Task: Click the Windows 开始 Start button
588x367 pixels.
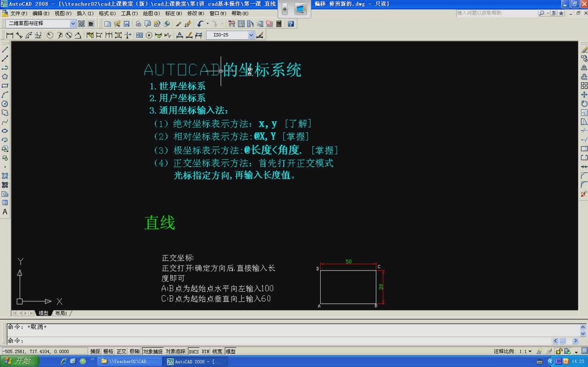Action: [x=19, y=361]
